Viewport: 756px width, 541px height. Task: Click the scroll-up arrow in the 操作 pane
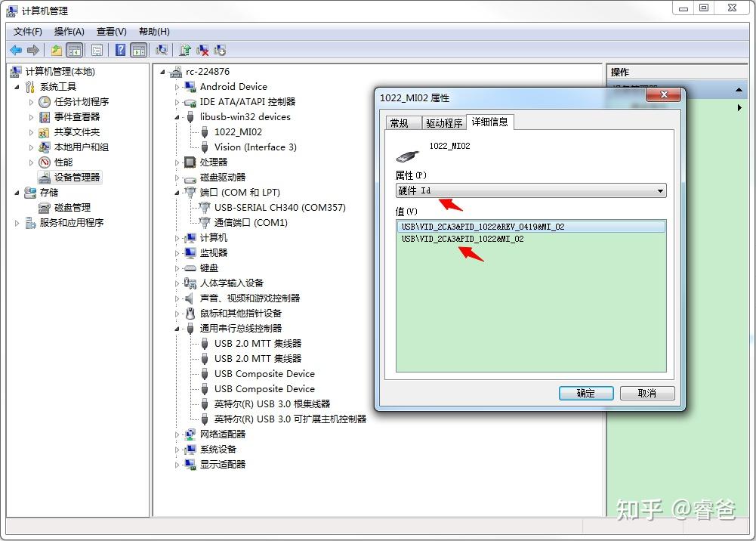737,90
